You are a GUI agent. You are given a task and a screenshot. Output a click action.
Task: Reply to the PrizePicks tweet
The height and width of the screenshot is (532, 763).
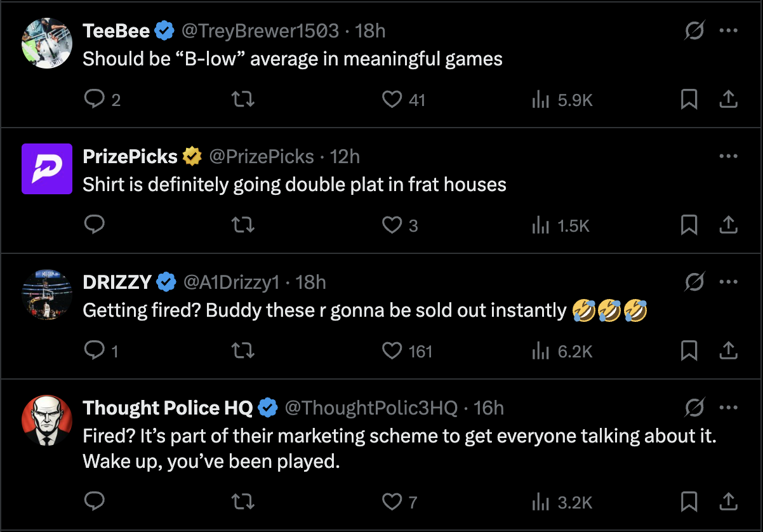95,225
